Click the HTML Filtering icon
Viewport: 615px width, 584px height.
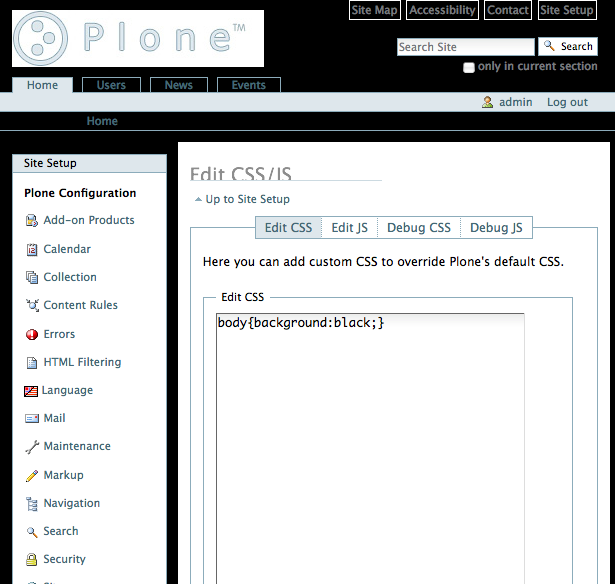32,363
